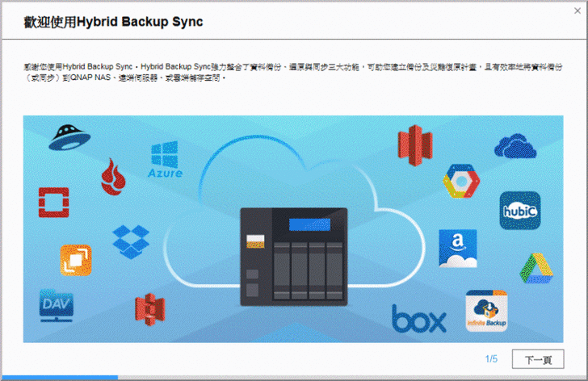Click the red OpenStack square icon
The image size is (588, 381).
pyautogui.click(x=53, y=203)
